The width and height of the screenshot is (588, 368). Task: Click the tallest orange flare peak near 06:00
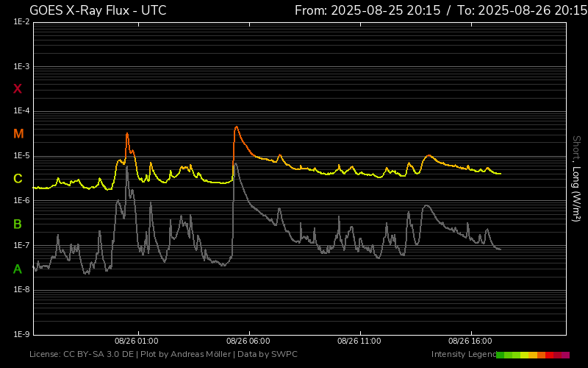pos(236,127)
